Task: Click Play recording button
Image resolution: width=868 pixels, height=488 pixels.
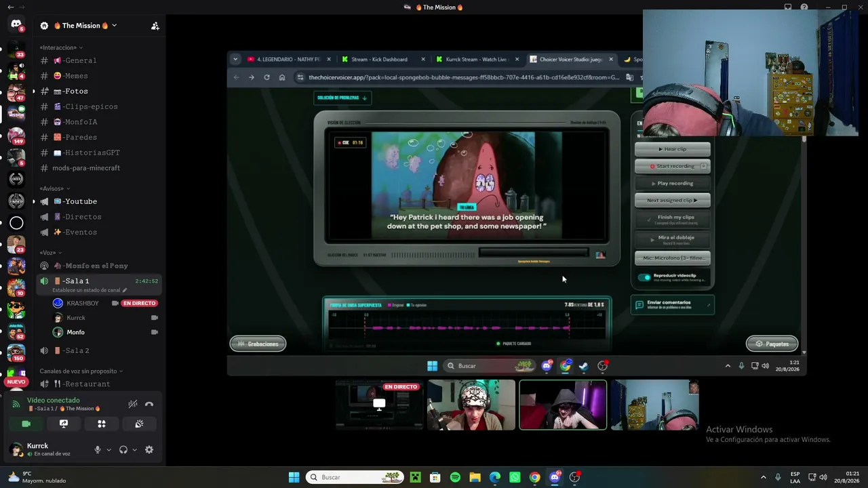Action: (673, 183)
